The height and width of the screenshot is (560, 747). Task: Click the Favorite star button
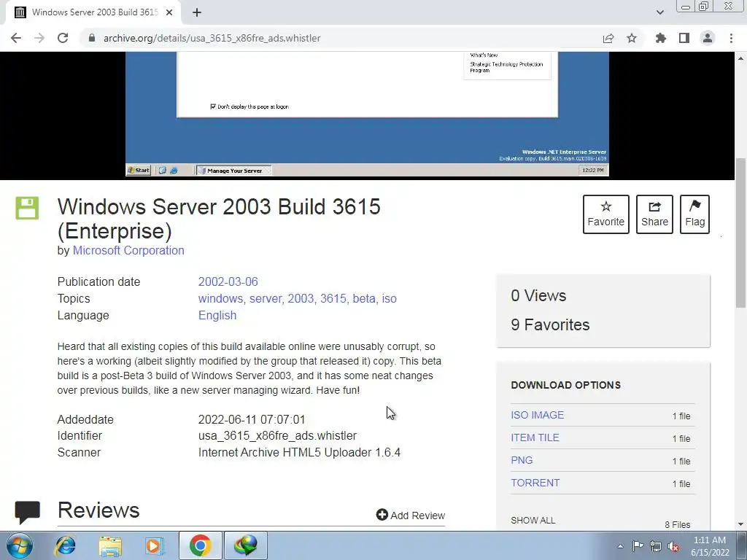606,214
